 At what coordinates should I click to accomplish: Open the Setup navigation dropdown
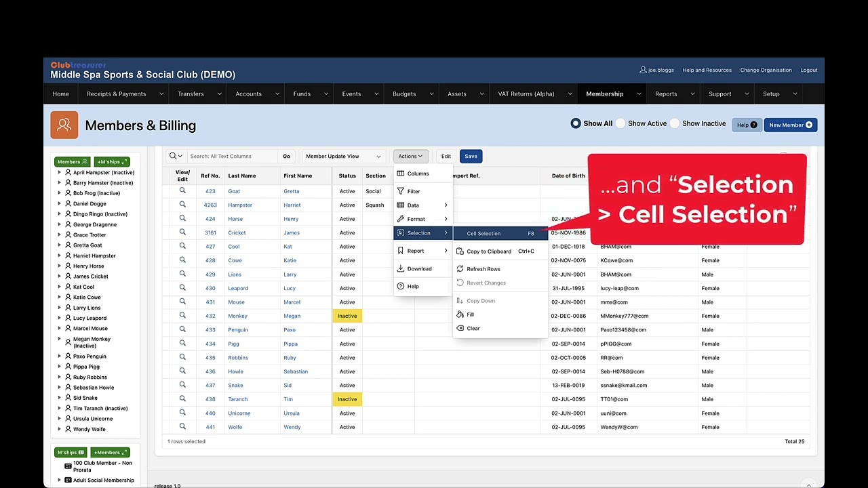click(794, 94)
